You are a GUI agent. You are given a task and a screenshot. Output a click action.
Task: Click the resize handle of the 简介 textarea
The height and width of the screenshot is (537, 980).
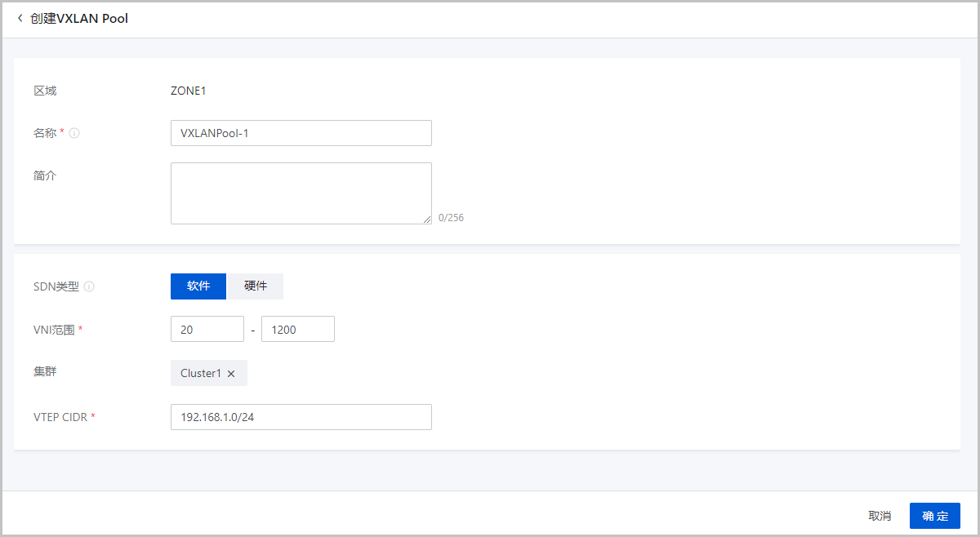427,220
